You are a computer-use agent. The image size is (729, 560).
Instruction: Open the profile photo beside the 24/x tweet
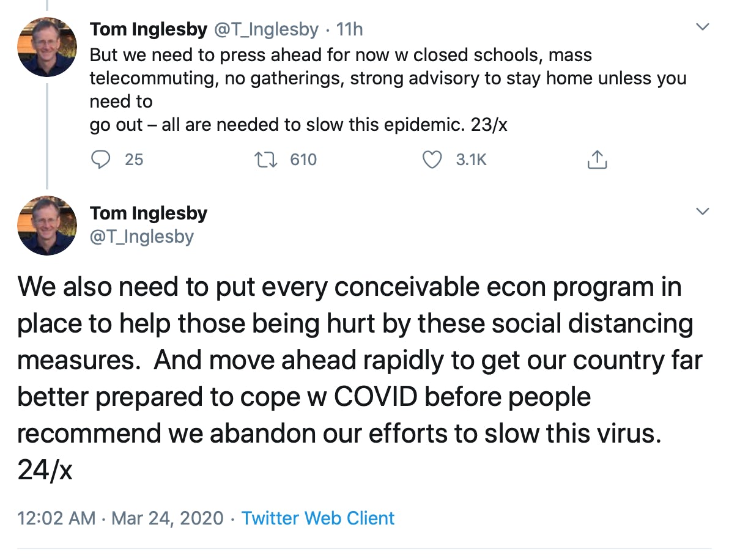(48, 226)
